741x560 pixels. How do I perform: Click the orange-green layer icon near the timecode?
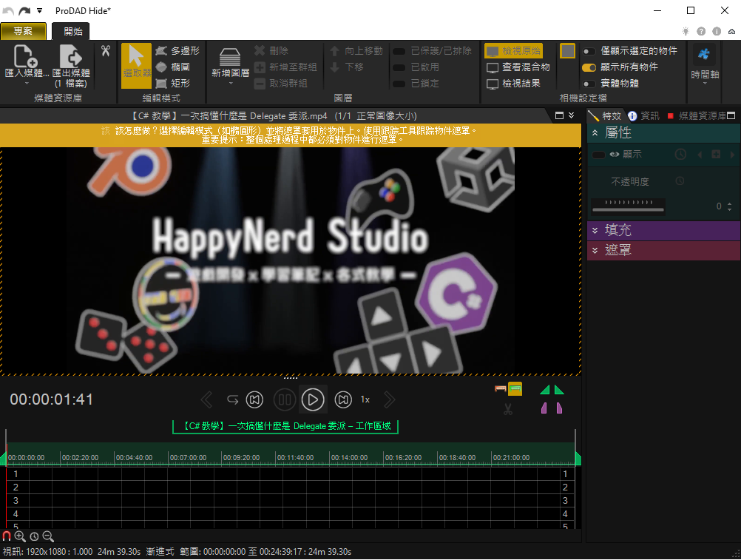[509, 389]
